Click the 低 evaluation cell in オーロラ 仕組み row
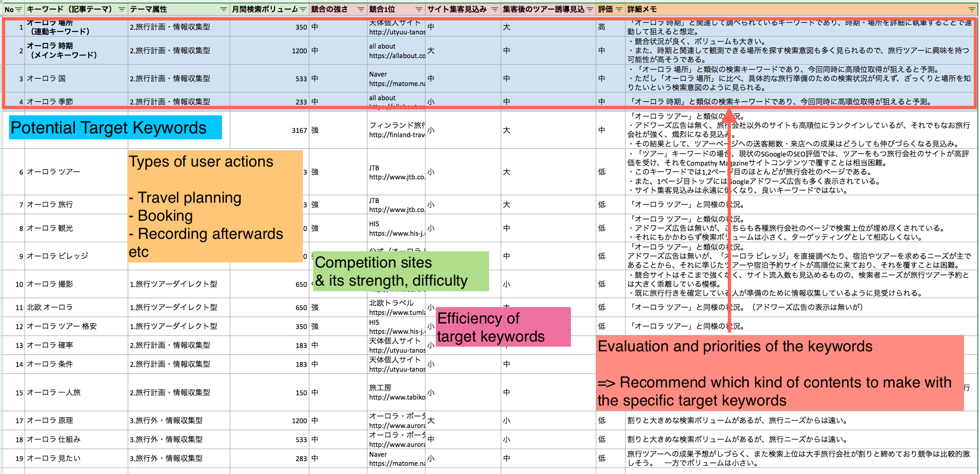The height and width of the screenshot is (474, 980). click(610, 440)
